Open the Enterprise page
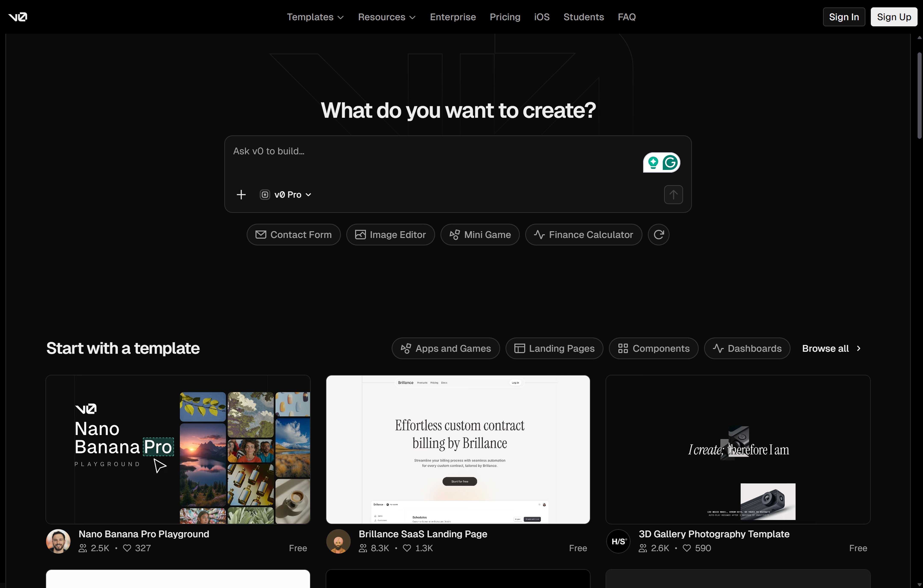Screen dimensions: 923x588 click(453, 17)
